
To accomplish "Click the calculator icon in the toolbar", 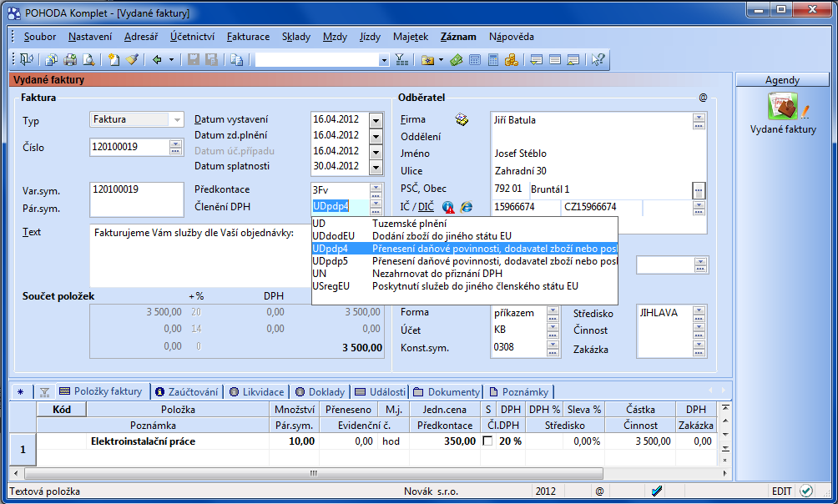I will [x=492, y=59].
